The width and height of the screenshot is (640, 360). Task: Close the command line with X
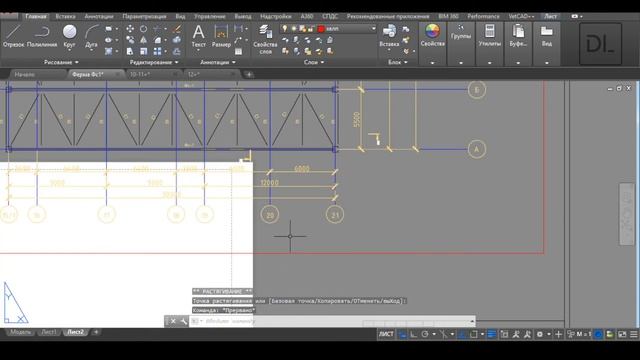click(x=173, y=321)
